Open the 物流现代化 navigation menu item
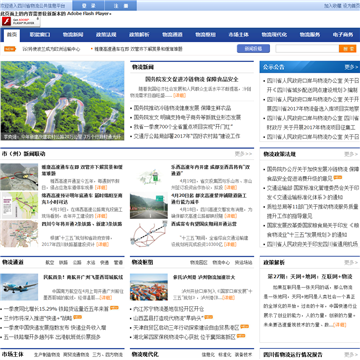The height and width of the screenshot is (360, 360). pyautogui.click(x=274, y=35)
